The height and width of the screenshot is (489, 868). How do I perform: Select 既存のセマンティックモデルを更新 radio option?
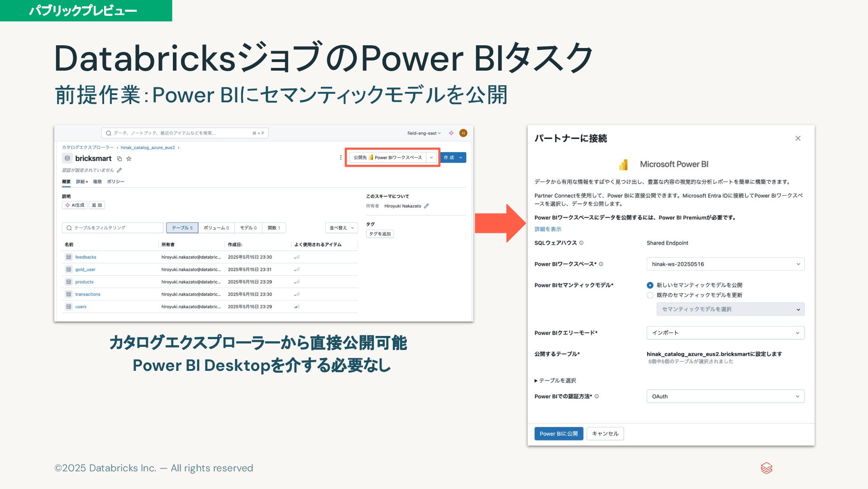pos(650,295)
